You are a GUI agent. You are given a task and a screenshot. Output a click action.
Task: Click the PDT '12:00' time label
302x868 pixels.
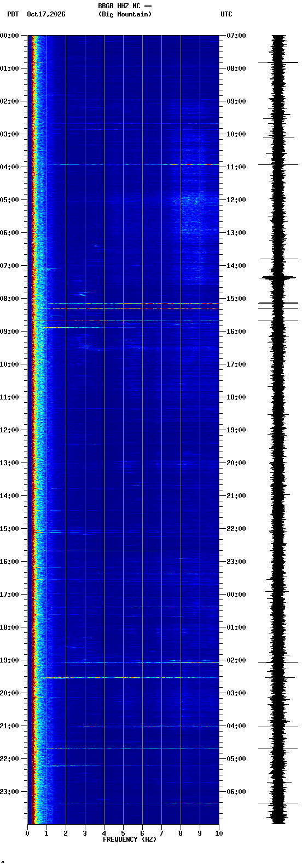point(9,430)
